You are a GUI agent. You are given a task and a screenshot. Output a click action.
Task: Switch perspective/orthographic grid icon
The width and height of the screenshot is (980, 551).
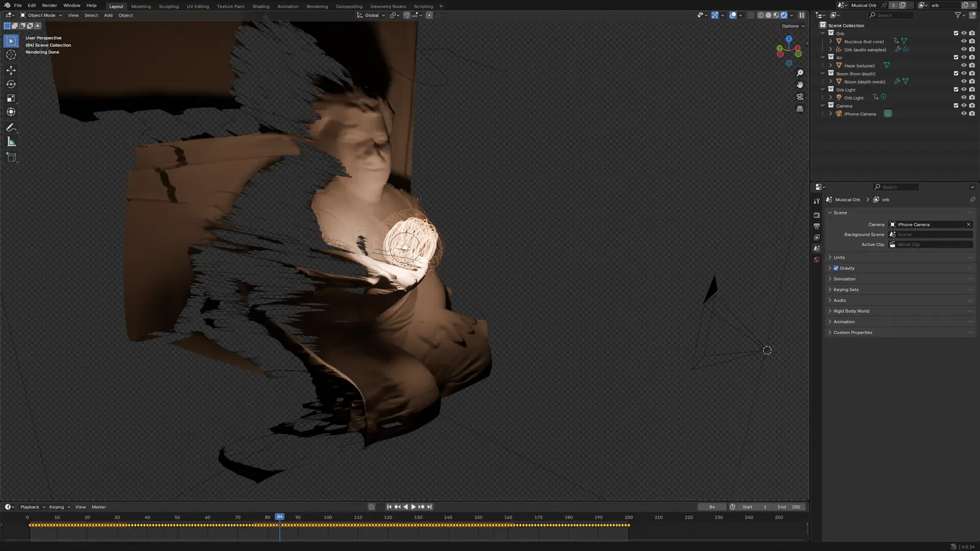coord(799,108)
